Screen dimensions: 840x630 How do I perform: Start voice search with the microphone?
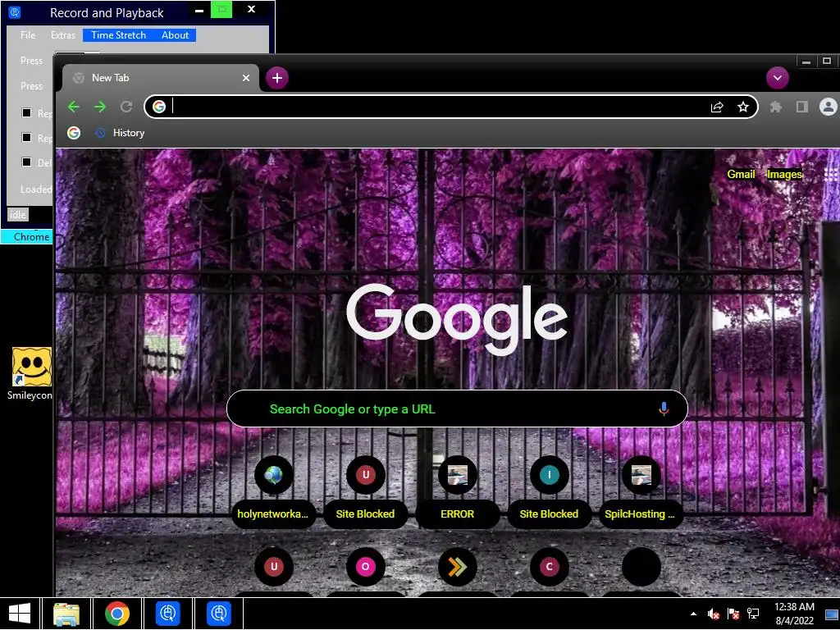pyautogui.click(x=664, y=409)
